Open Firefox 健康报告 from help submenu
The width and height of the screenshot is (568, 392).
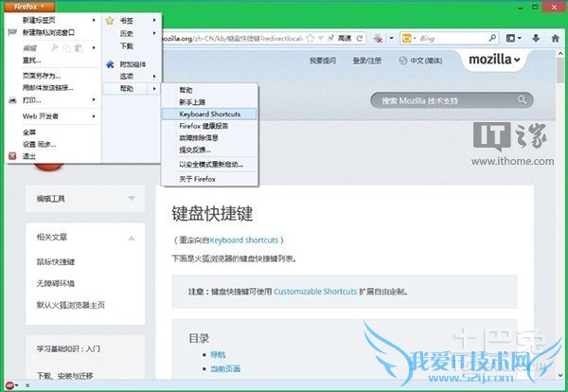tap(204, 126)
